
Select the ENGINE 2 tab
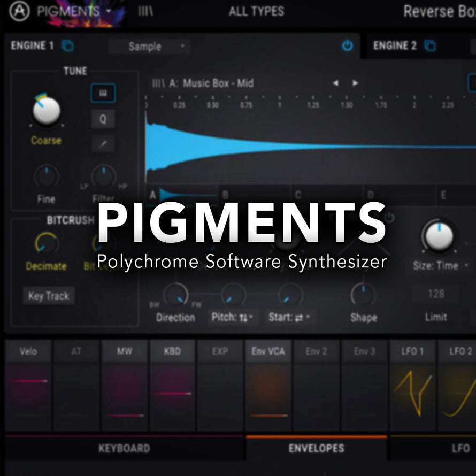point(395,46)
